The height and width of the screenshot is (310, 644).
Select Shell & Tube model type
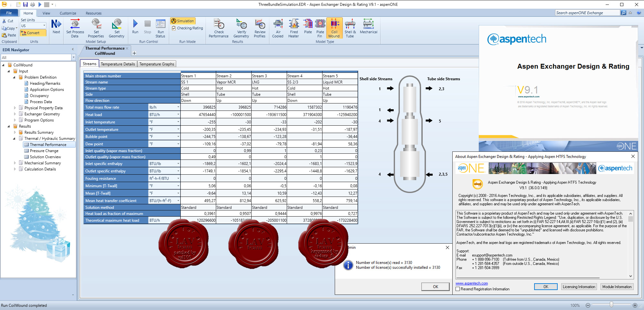coord(350,28)
